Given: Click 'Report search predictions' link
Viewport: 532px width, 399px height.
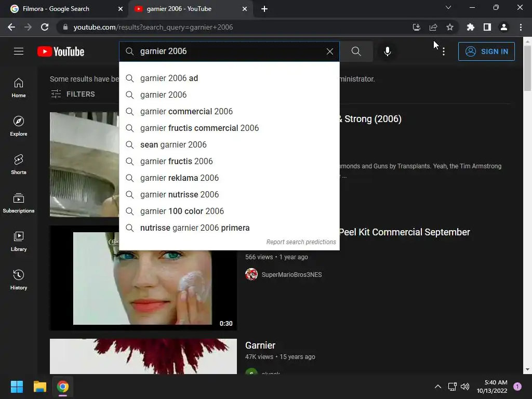Looking at the screenshot, I should coord(301,242).
